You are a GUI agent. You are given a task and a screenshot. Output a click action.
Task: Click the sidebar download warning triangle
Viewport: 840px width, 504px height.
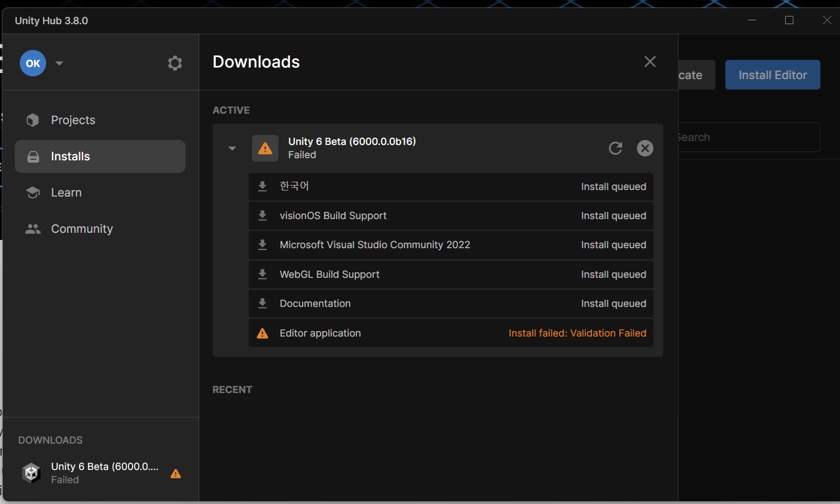176,473
